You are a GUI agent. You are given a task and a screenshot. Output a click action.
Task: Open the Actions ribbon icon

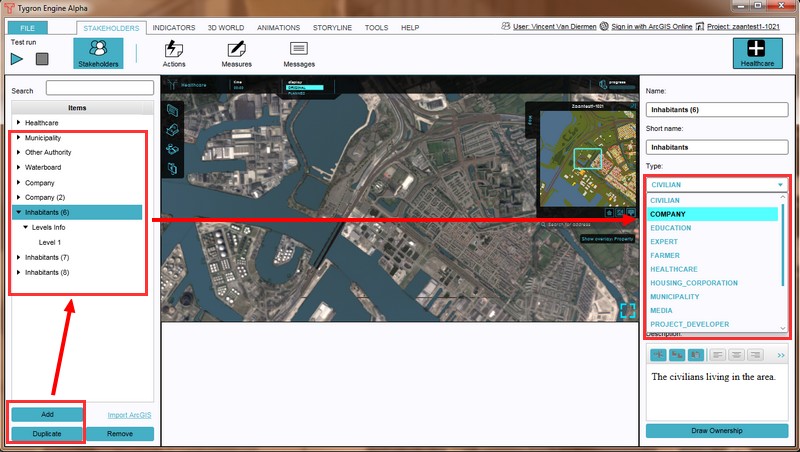click(173, 53)
